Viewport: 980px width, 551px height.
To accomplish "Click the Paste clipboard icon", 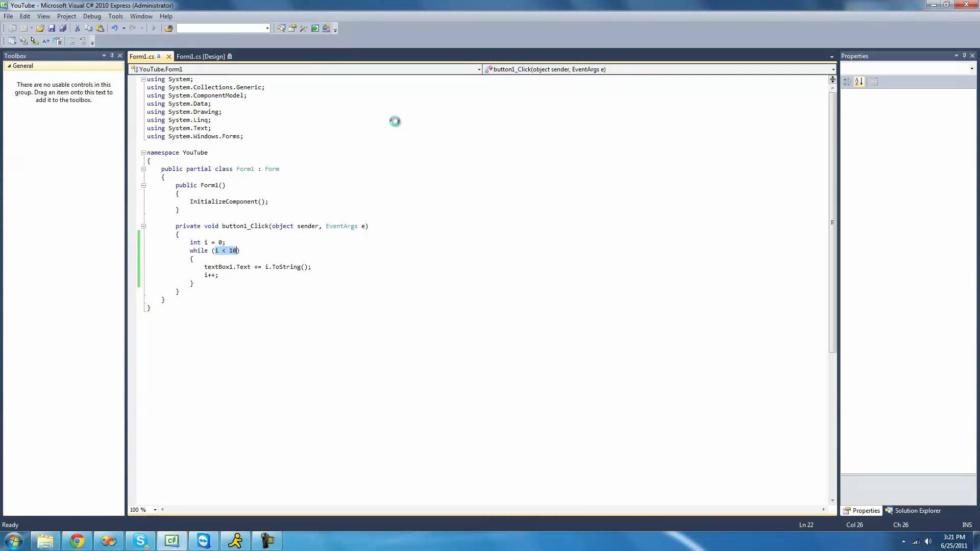I will tap(100, 29).
